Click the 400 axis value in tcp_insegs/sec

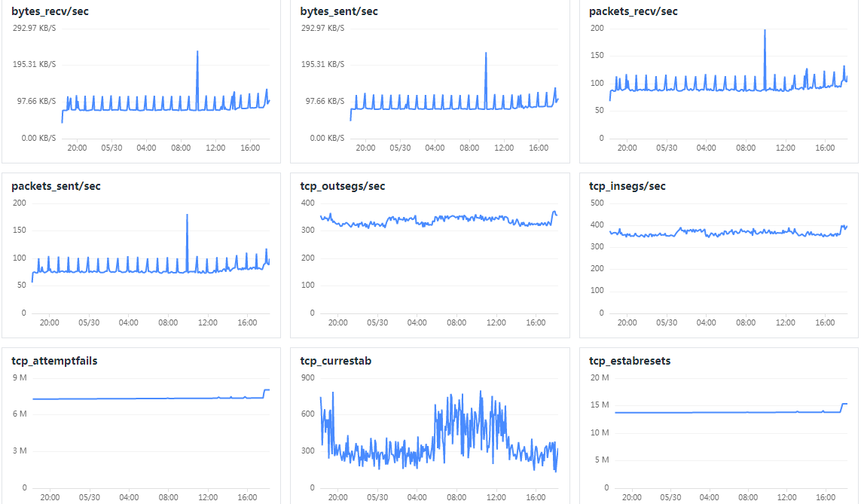click(x=597, y=225)
